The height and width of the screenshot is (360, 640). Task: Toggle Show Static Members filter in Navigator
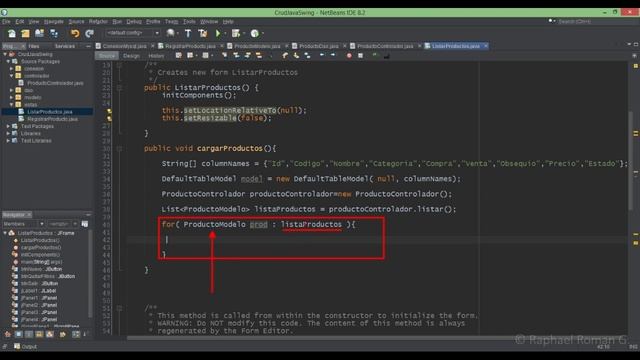point(29,334)
